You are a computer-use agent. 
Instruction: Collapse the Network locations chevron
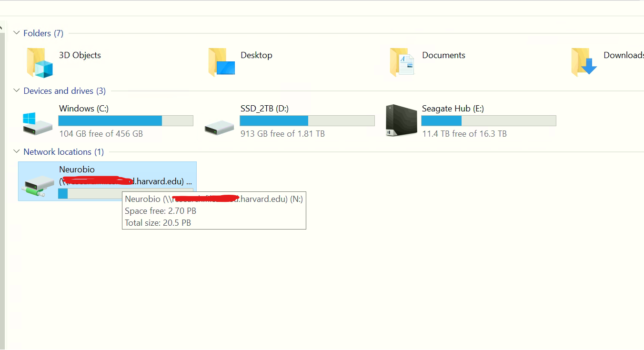[x=17, y=151]
